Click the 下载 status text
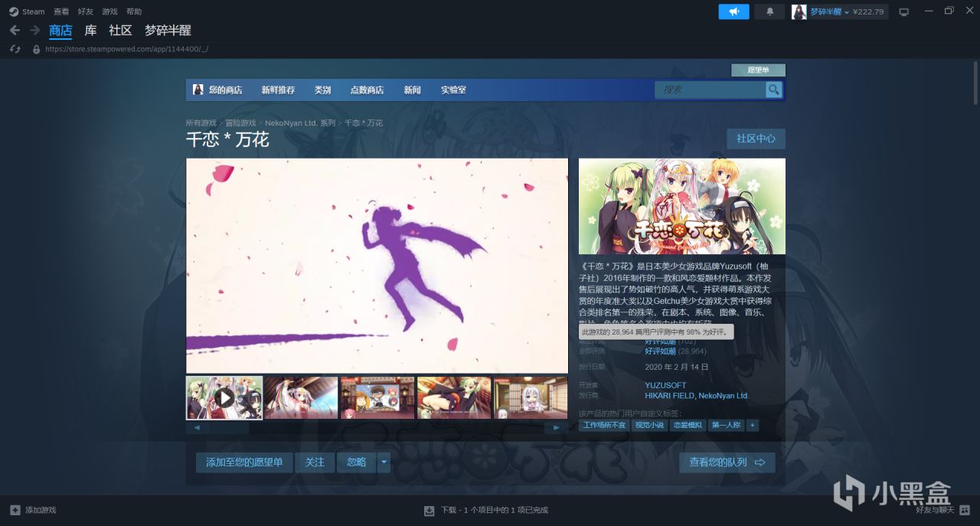This screenshot has height=526, width=980. (x=495, y=510)
